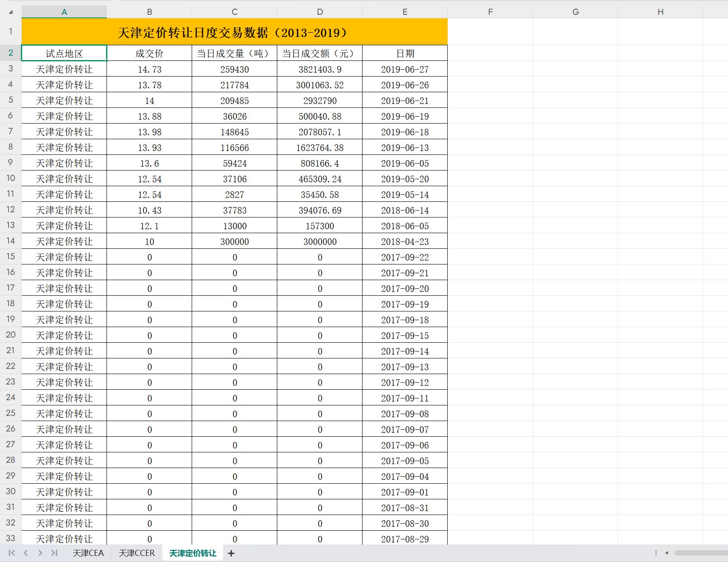Select column E header
728x562 pixels.
click(405, 12)
